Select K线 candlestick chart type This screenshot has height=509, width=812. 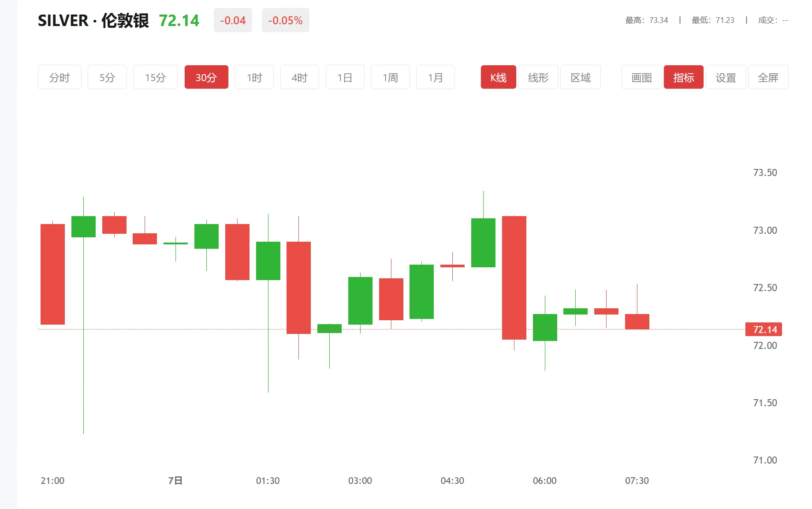[498, 77]
